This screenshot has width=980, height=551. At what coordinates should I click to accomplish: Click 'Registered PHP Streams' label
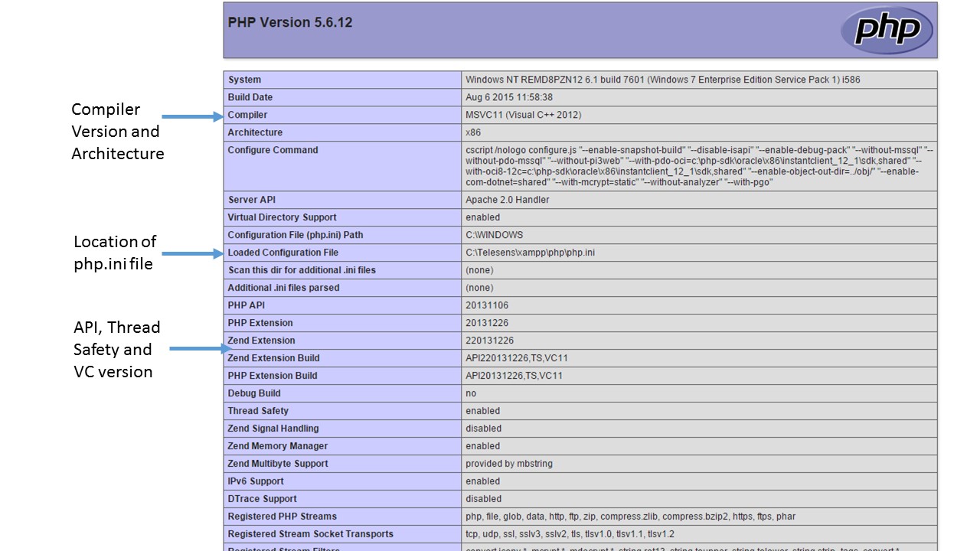[x=282, y=517]
